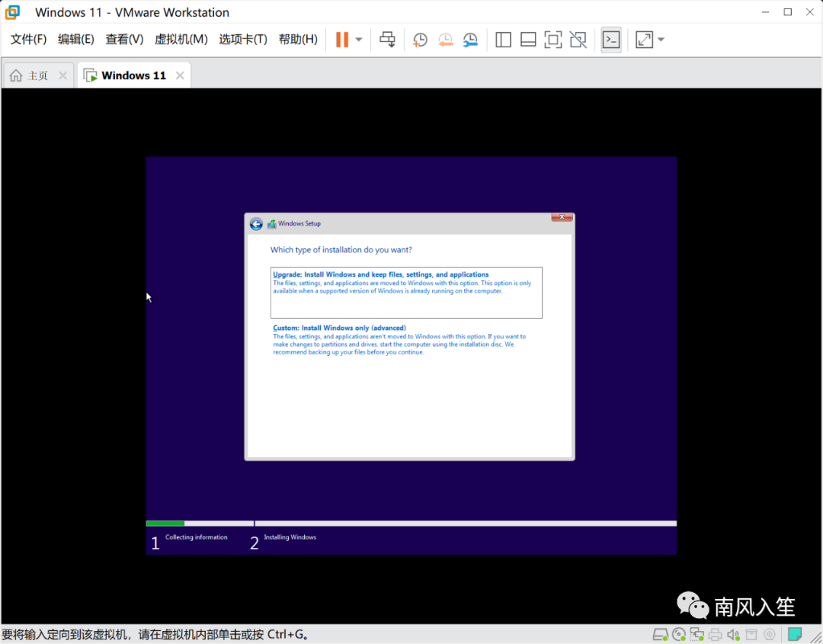Open the 选项卡(T) menu

point(243,40)
